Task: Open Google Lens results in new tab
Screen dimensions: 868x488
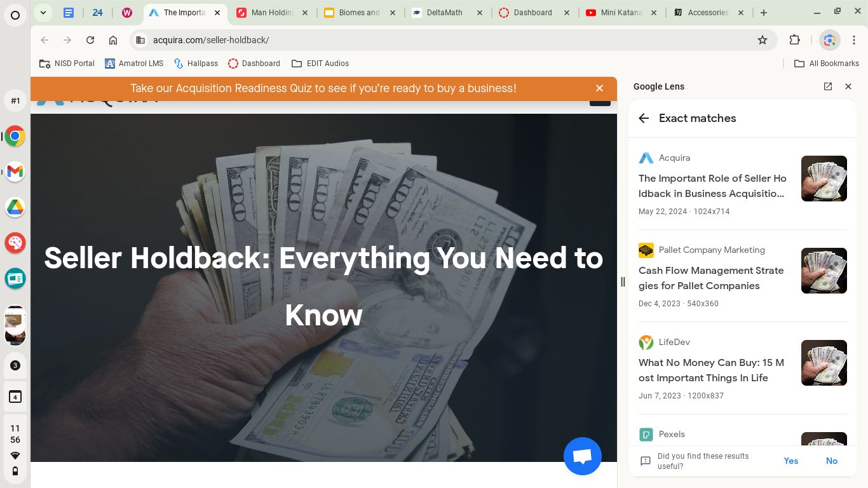Action: coord(827,86)
